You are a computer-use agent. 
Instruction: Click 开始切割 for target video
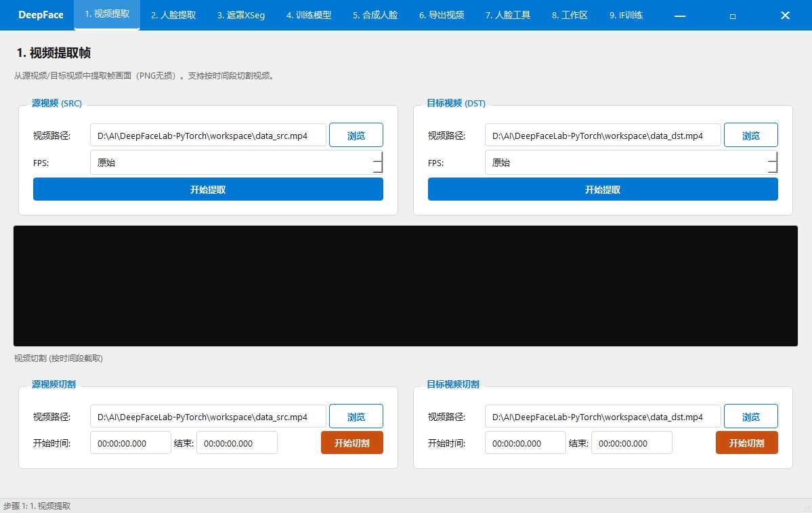(x=747, y=443)
